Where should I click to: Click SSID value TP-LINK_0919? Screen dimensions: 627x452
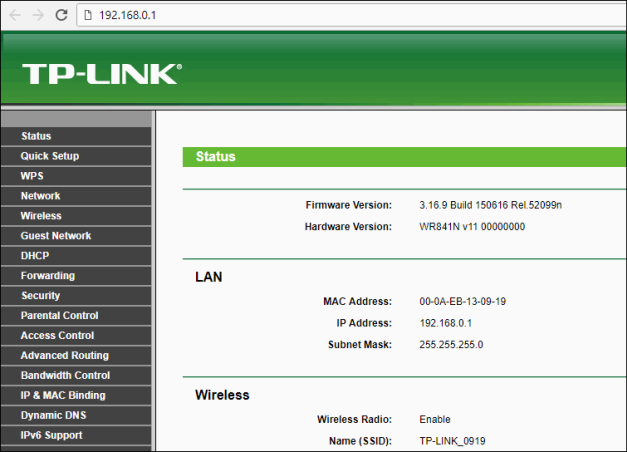(x=452, y=441)
